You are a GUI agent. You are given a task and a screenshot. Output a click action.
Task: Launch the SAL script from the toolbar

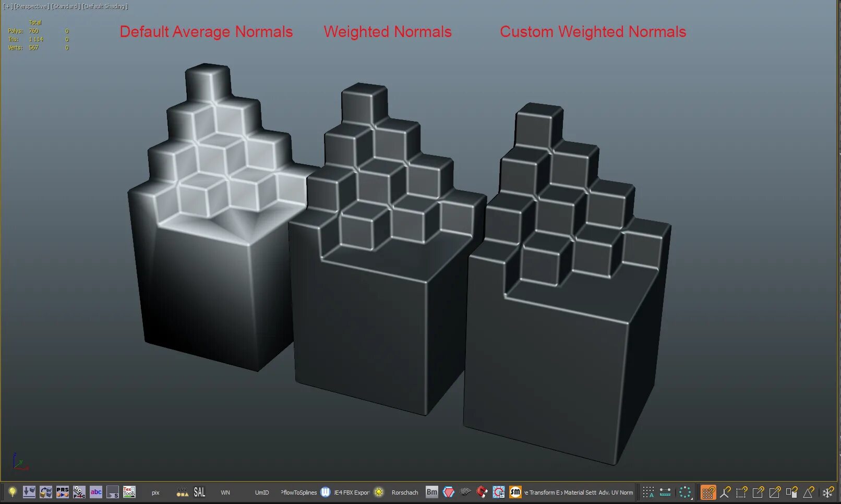coord(199,491)
